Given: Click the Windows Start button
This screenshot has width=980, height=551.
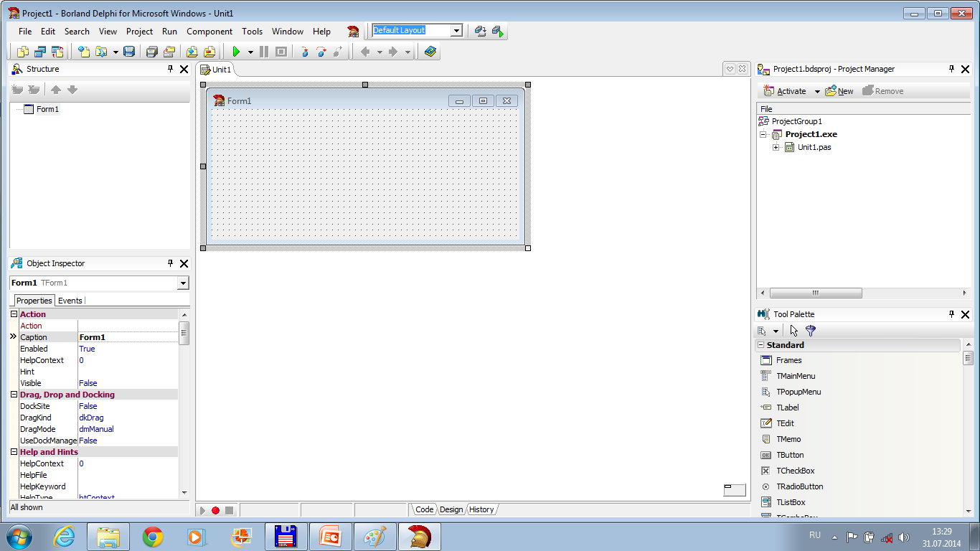Looking at the screenshot, I should pyautogui.click(x=19, y=537).
